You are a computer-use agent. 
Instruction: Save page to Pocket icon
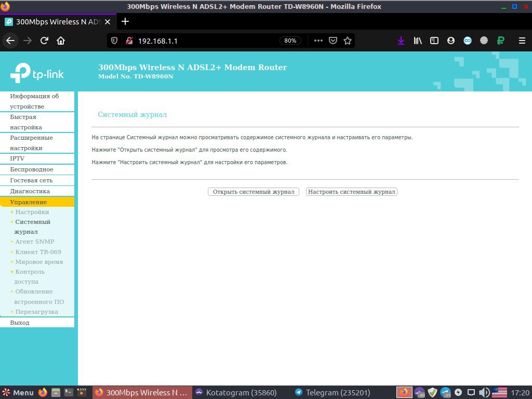[333, 41]
